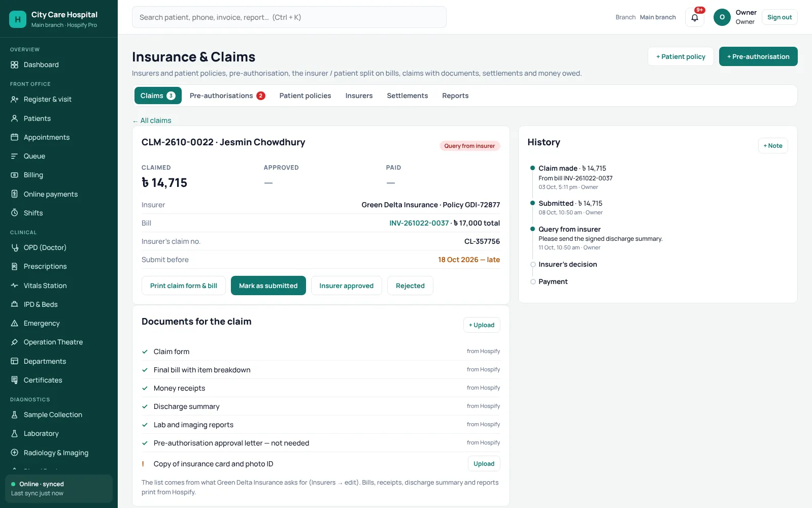The width and height of the screenshot is (812, 508).
Task: Click the Billing sidebar icon
Action: pyautogui.click(x=14, y=175)
